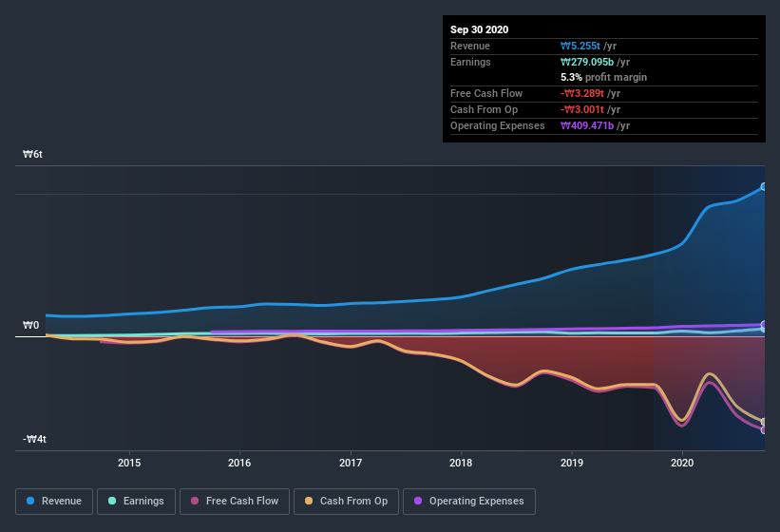Click the ₩5.255t Revenue value in tooltip
The height and width of the screenshot is (532, 780).
(581, 46)
